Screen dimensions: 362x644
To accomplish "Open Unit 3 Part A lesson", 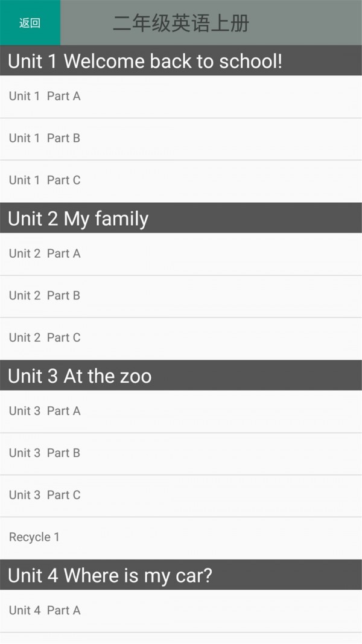I will tap(45, 411).
